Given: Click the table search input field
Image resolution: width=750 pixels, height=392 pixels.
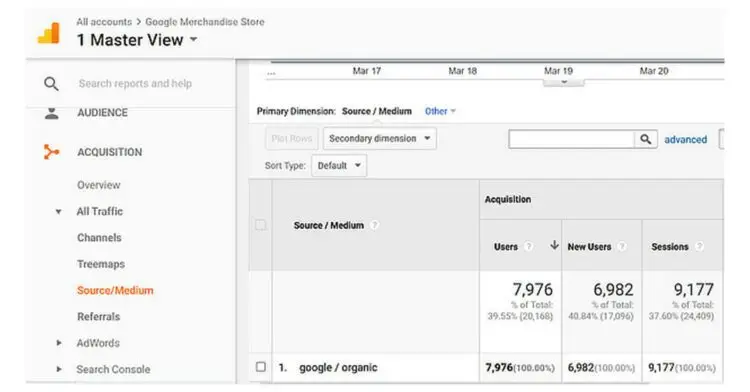Looking at the screenshot, I should pyautogui.click(x=572, y=139).
